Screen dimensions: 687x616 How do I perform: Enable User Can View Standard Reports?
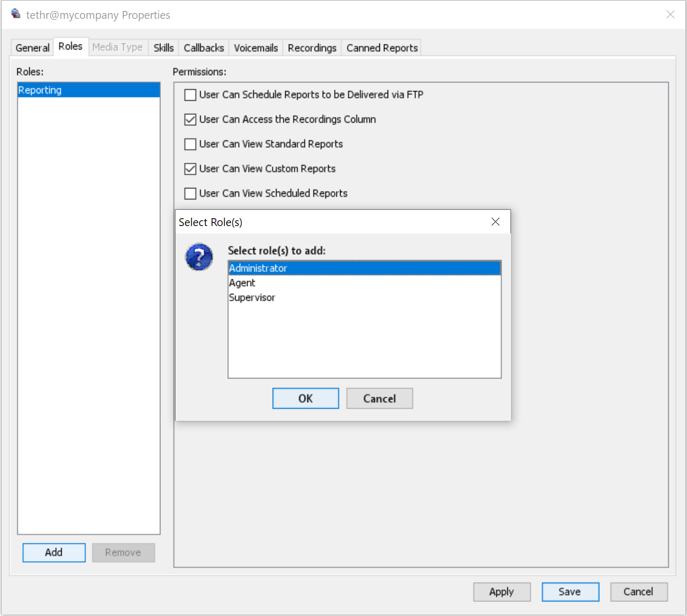coord(191,144)
